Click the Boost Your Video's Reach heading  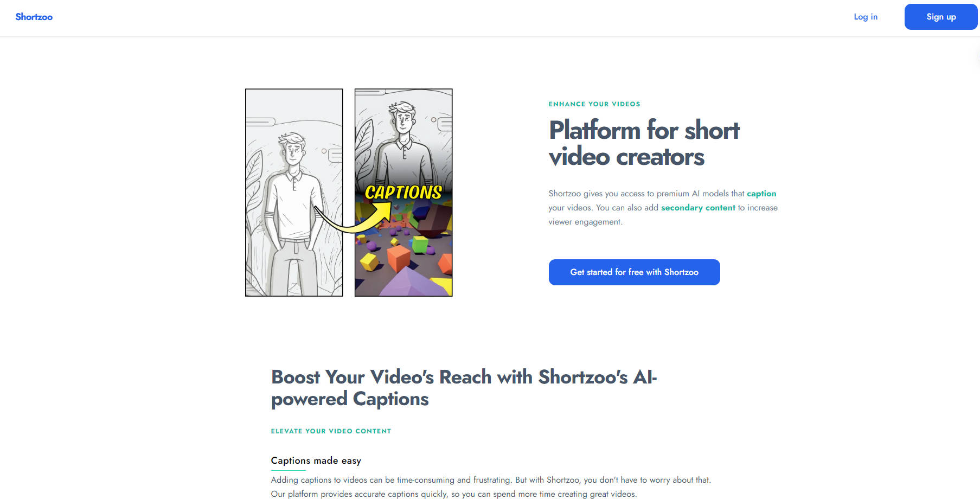[464, 387]
